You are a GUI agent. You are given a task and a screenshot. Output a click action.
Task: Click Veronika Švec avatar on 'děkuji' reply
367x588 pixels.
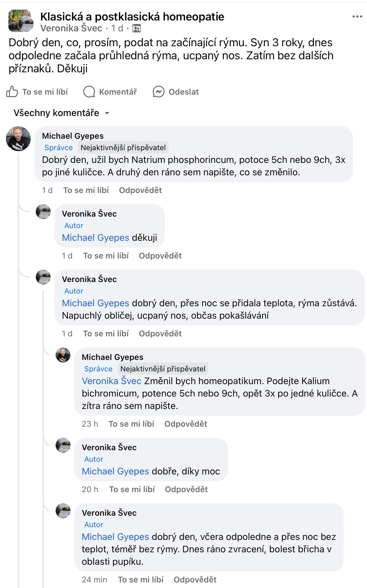pyautogui.click(x=43, y=212)
